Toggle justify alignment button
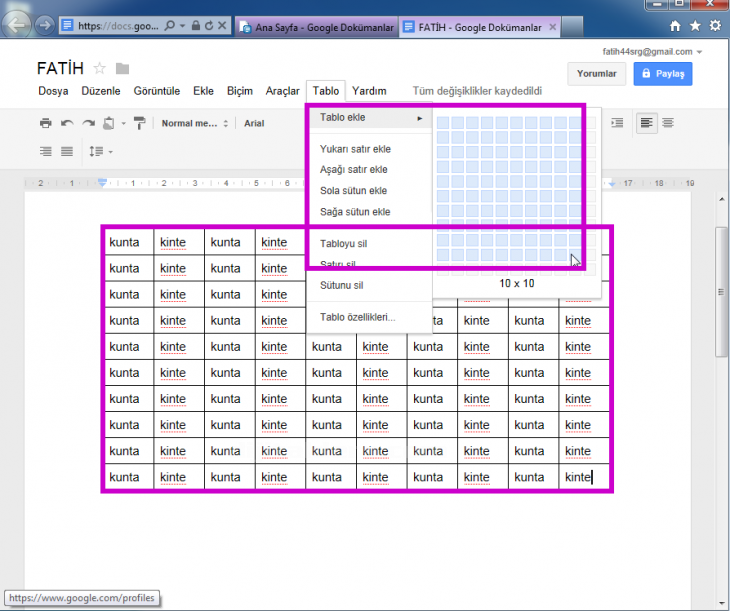This screenshot has height=611, width=730. 67,151
